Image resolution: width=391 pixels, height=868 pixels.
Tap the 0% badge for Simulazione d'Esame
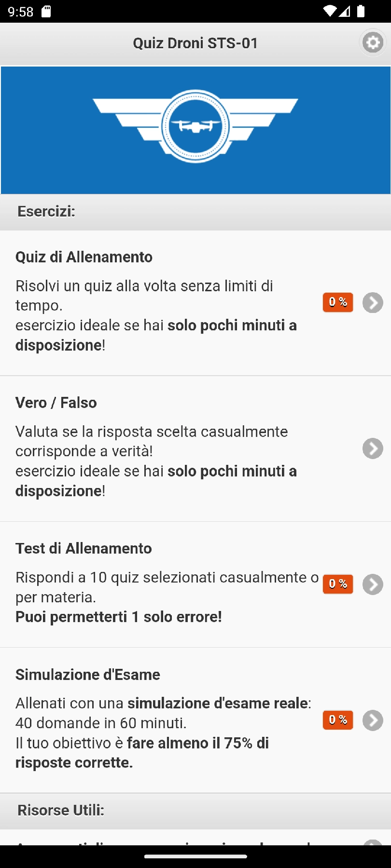point(338,720)
